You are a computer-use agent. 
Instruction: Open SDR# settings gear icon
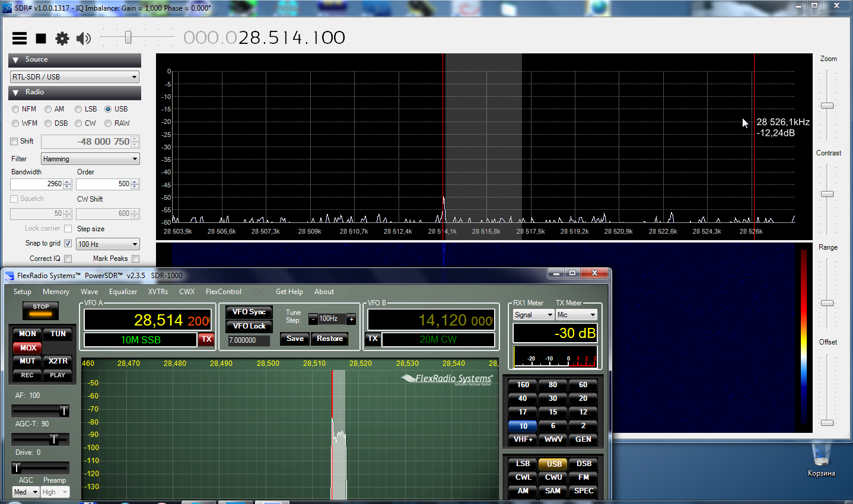coord(62,39)
